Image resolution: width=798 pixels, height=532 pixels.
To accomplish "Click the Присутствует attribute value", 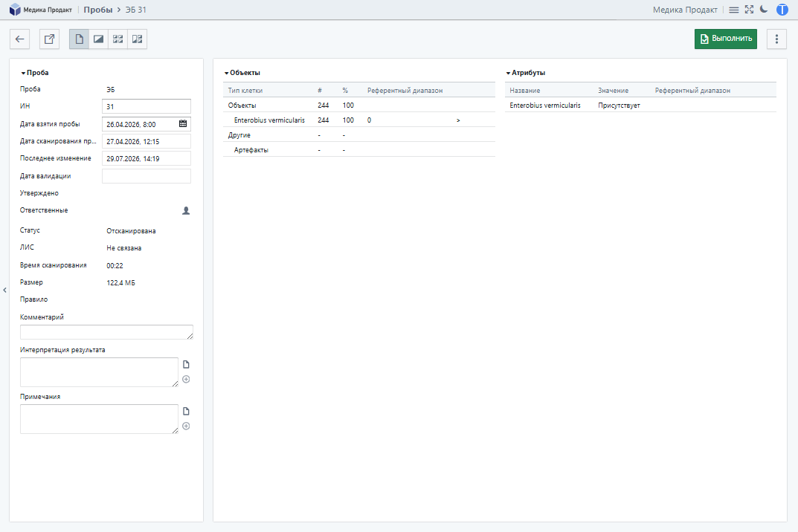I will (619, 106).
